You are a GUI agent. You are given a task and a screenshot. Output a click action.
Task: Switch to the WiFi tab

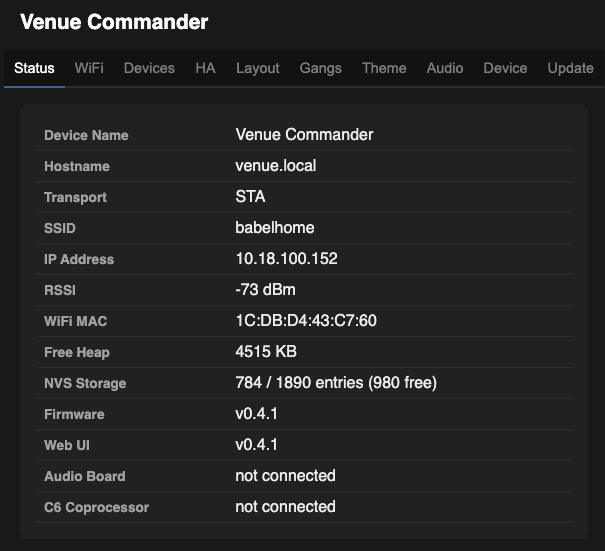click(89, 68)
